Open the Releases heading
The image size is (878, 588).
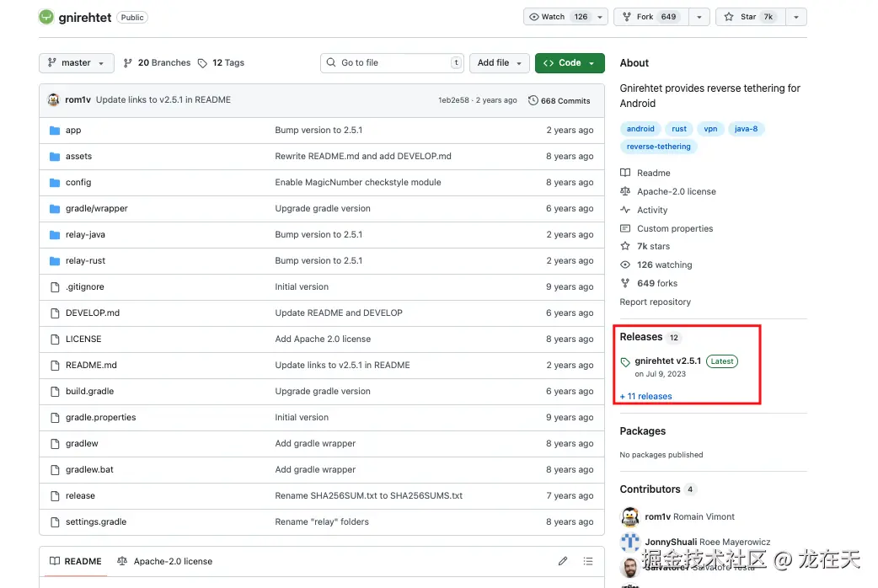click(641, 337)
